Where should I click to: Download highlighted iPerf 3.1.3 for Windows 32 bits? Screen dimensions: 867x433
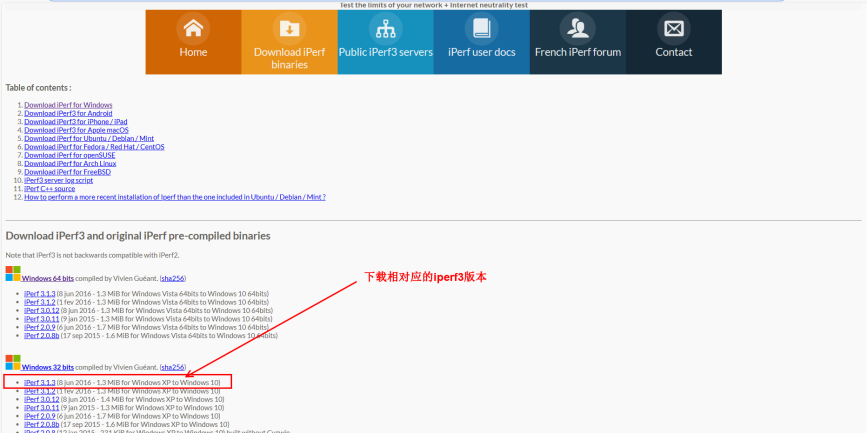point(40,382)
